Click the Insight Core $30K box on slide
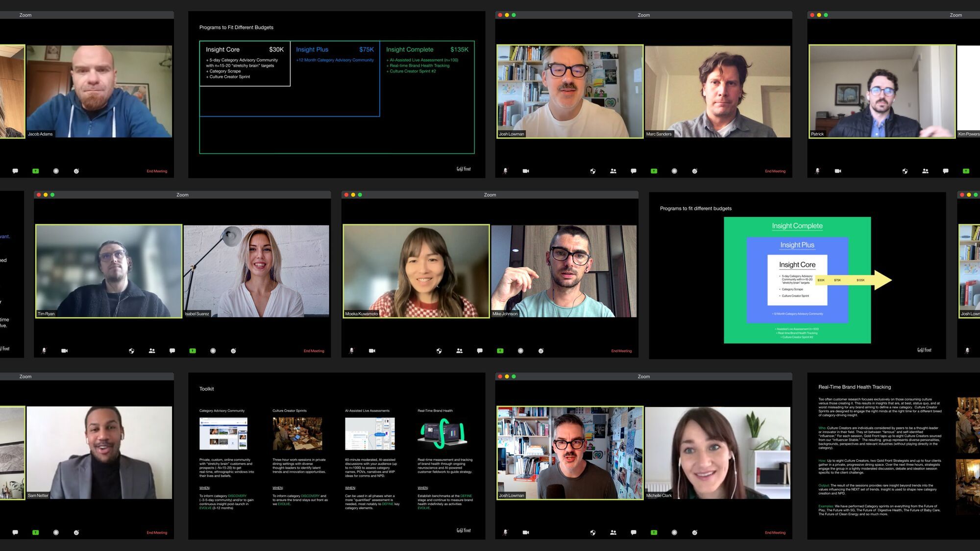 click(245, 64)
